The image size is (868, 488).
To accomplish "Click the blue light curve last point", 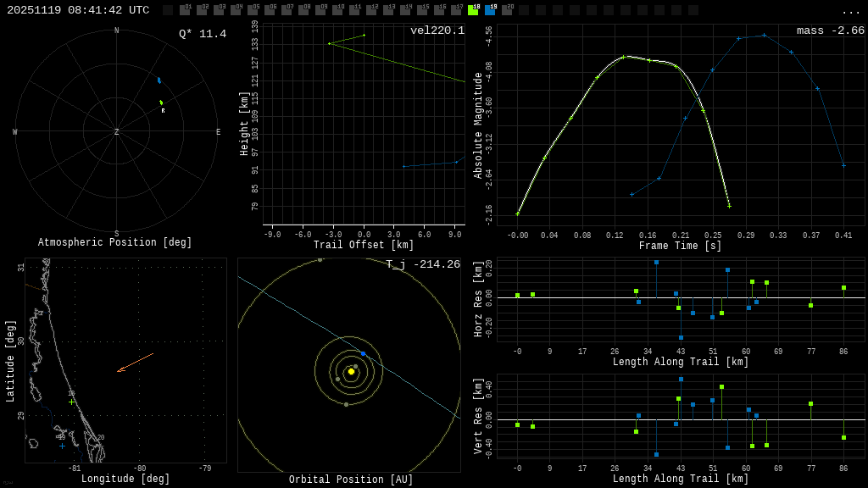I will point(843,165).
